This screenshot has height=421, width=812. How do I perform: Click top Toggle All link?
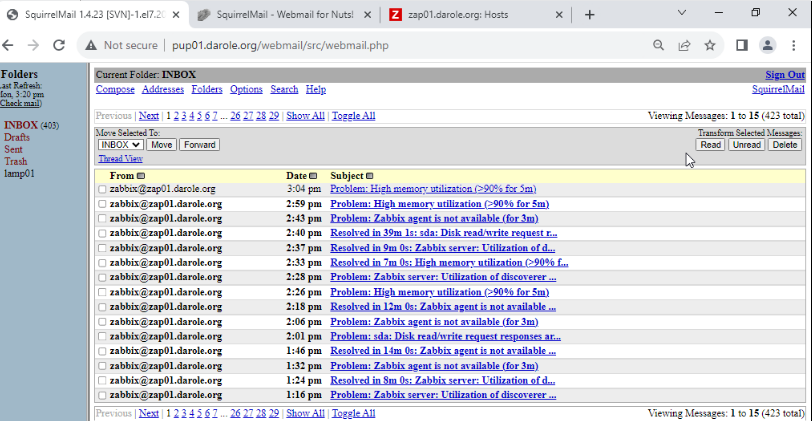pos(354,116)
